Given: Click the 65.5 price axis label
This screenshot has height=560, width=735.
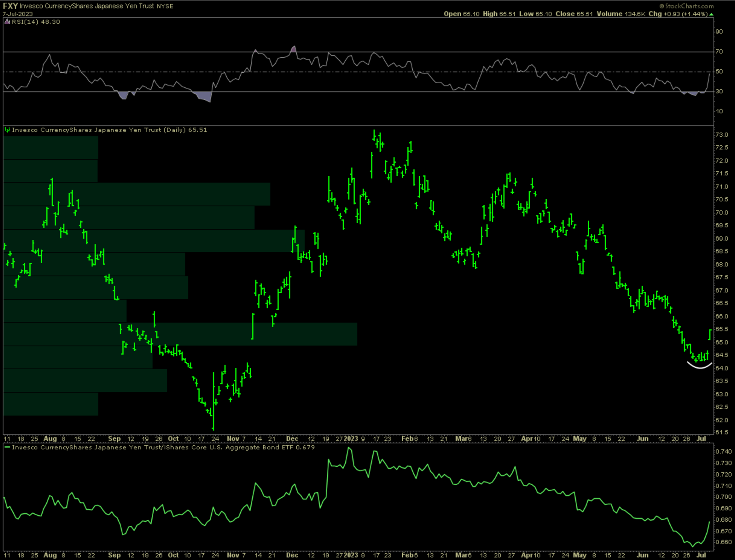Looking at the screenshot, I should click(x=722, y=329).
